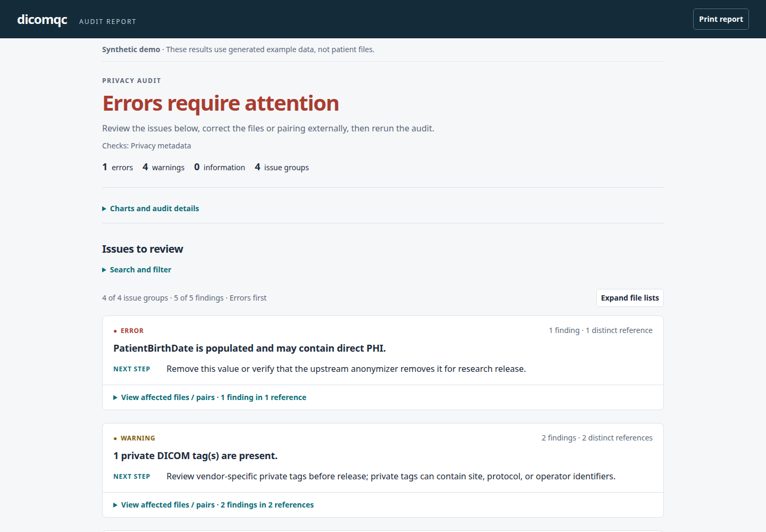This screenshot has height=532, width=766.
Task: Click the Synthetic demo notice text
Action: point(238,49)
